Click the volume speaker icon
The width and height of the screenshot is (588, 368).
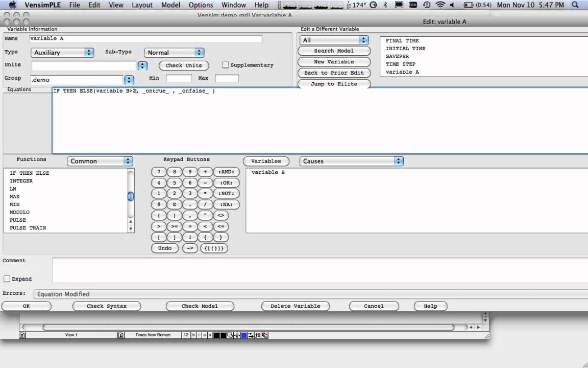click(x=452, y=5)
